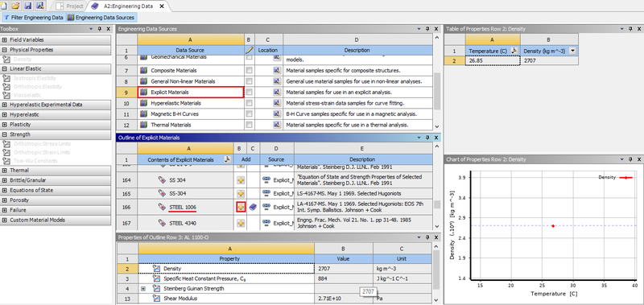The image size is (644, 305).
Task: Click the New project toolbar icon
Action: [4, 6]
